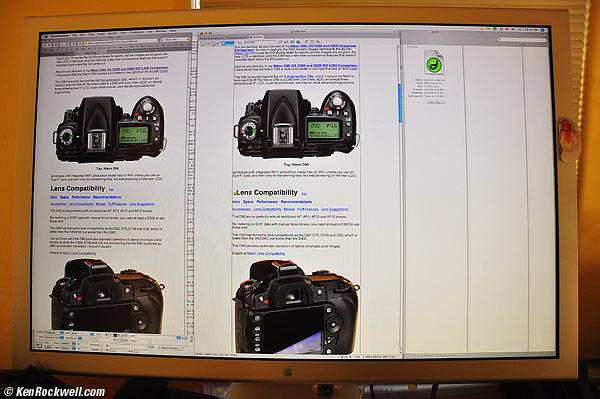Open the Apple menu icon
The image size is (600, 399).
click(x=46, y=37)
